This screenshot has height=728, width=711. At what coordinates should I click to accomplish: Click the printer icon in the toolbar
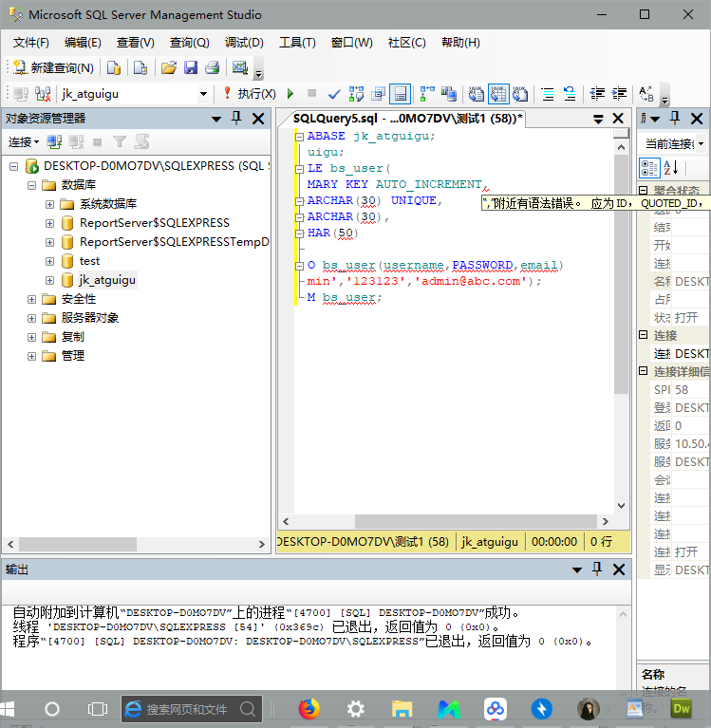pyautogui.click(x=213, y=67)
